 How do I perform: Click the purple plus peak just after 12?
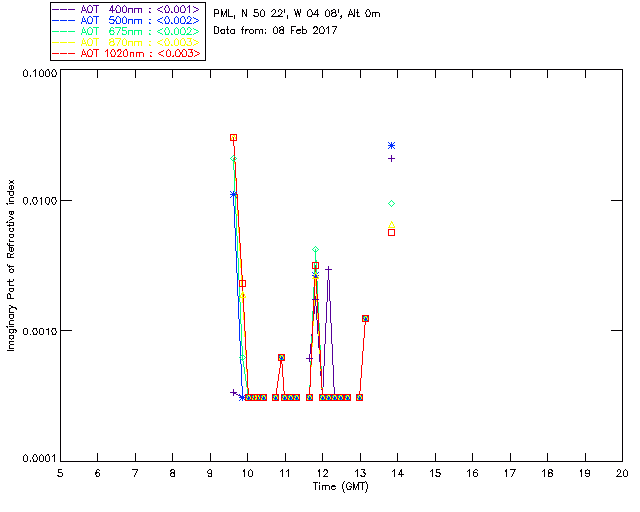[x=328, y=269]
